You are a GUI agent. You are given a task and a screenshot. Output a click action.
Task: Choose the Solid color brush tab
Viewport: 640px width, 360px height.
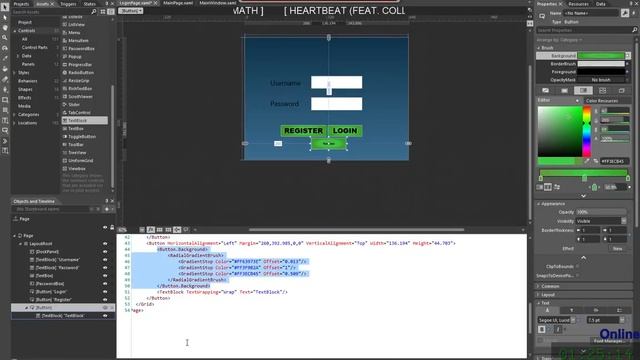[x=564, y=90]
